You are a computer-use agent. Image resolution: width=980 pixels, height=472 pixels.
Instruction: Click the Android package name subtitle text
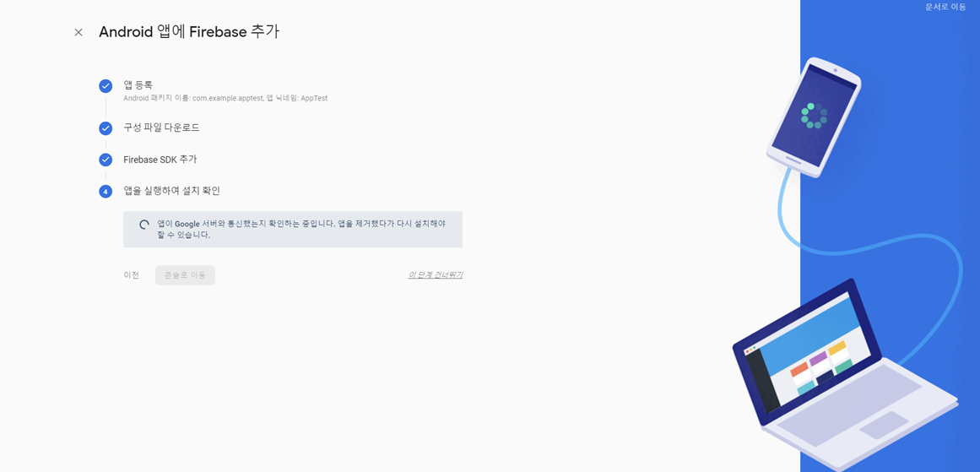click(225, 98)
